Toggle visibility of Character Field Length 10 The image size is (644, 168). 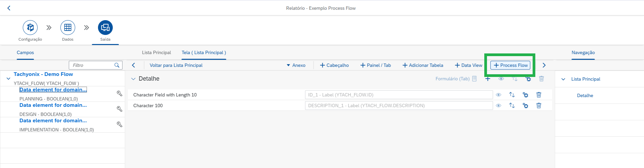click(x=498, y=95)
